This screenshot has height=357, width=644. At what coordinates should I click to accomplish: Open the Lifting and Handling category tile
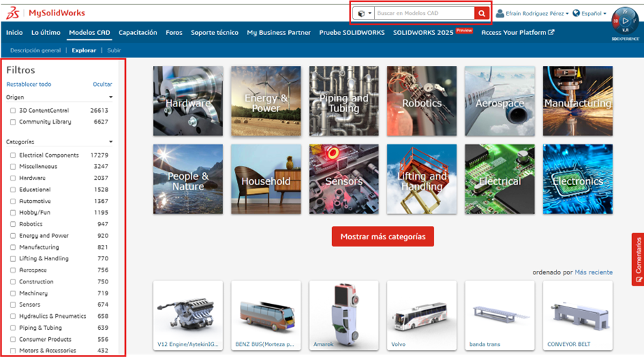pyautogui.click(x=422, y=179)
